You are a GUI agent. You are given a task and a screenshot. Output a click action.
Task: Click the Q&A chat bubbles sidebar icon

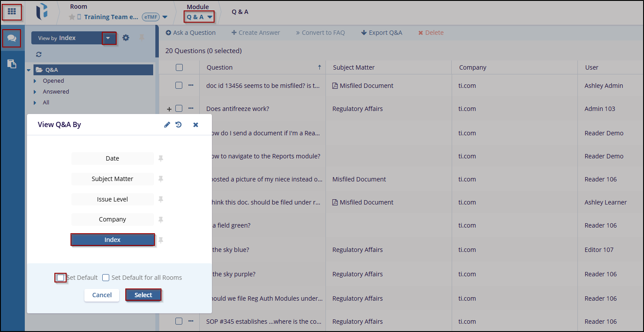point(12,39)
